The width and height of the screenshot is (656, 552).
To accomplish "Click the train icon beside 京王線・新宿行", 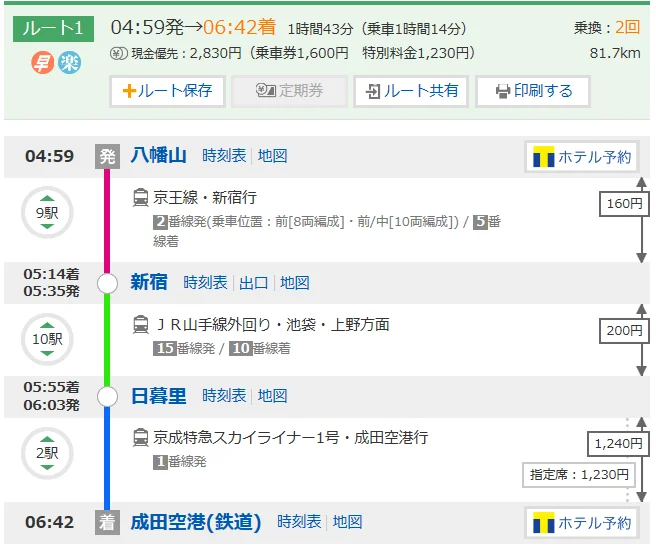I will coord(141,198).
